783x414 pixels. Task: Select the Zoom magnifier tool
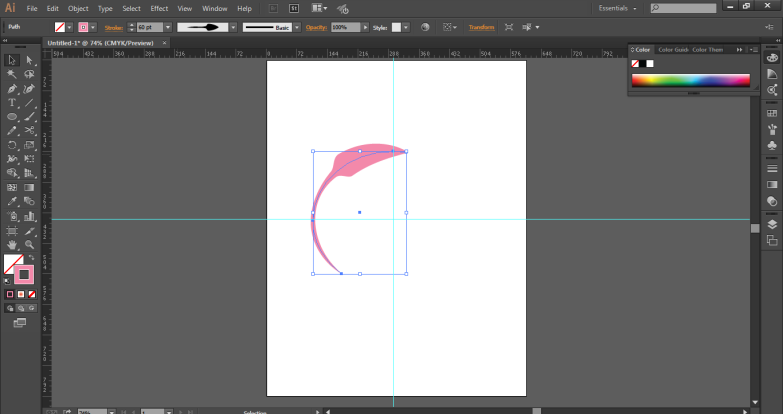29,243
